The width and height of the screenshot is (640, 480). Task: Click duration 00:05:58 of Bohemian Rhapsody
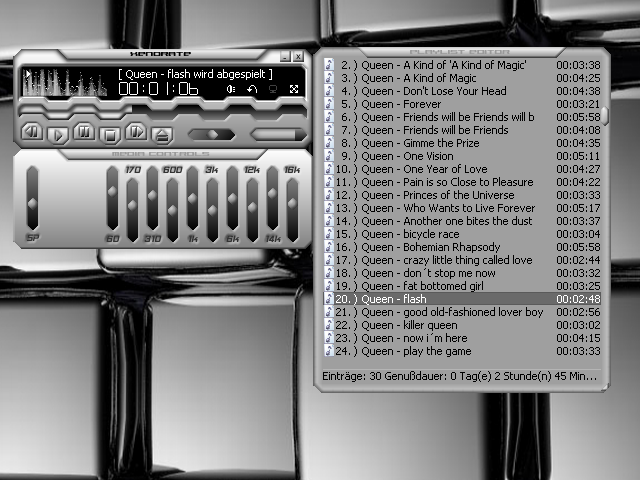point(578,247)
